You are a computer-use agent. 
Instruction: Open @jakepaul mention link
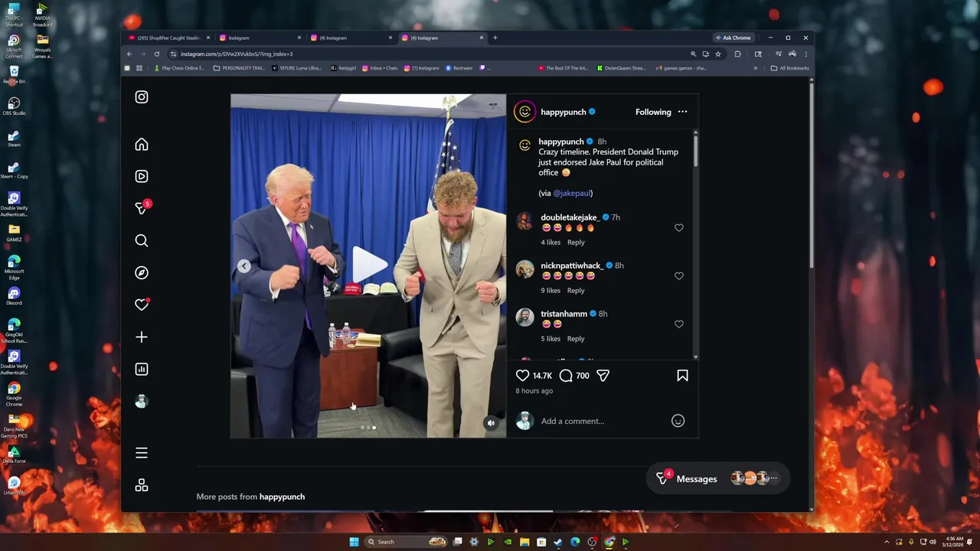pos(573,194)
